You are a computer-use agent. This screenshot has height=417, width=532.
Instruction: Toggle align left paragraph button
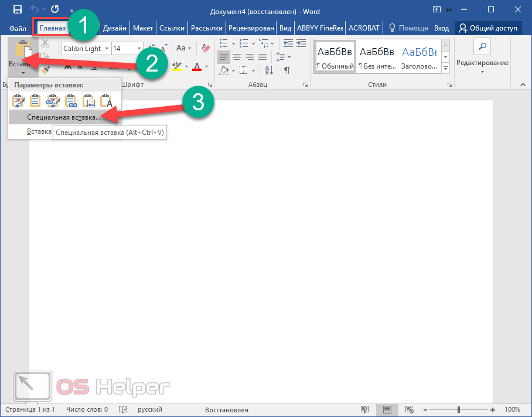point(223,56)
